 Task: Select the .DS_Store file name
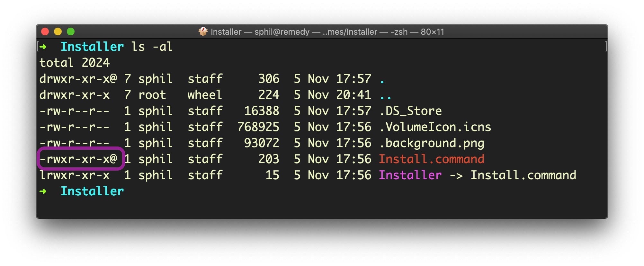click(410, 111)
